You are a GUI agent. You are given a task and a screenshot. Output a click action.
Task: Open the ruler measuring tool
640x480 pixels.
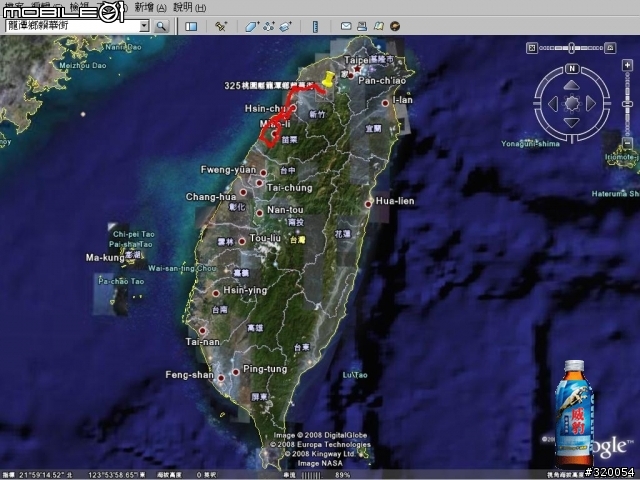(x=315, y=27)
